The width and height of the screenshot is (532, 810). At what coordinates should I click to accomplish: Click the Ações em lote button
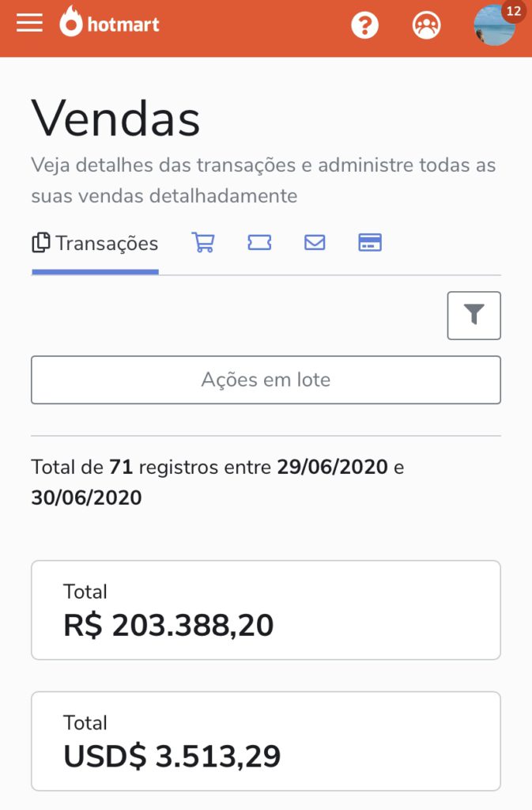[266, 380]
